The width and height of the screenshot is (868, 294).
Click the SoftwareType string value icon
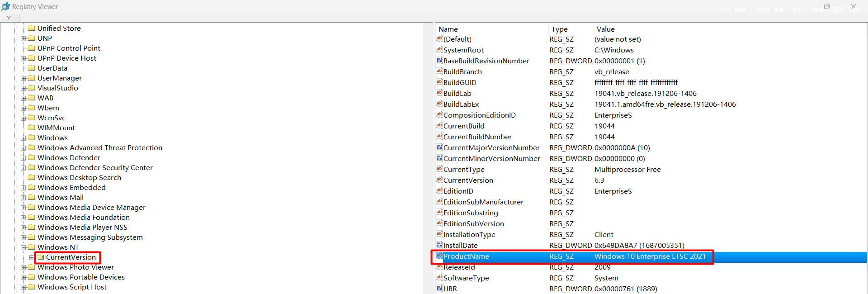click(439, 278)
